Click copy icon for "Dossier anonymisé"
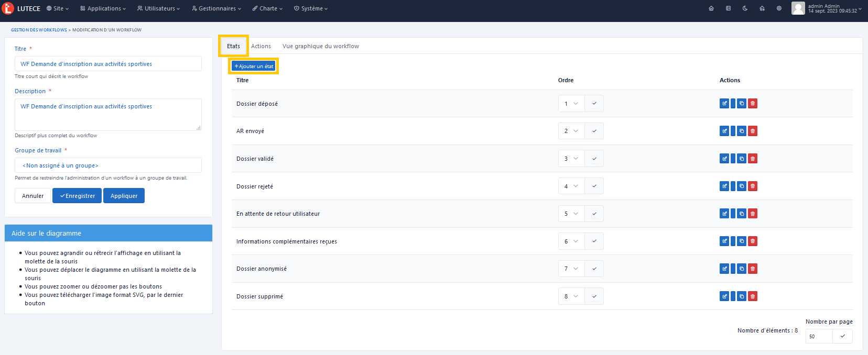The image size is (868, 355). (742, 269)
